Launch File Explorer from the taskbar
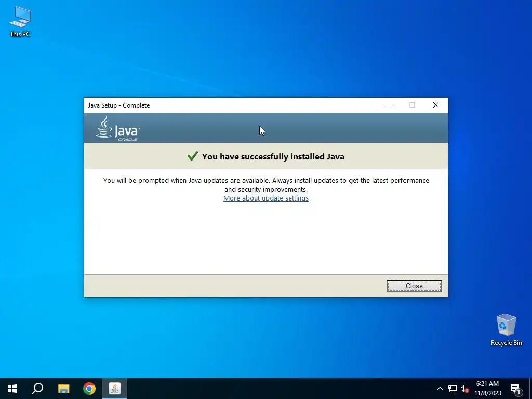The image size is (532, 399). [63, 389]
